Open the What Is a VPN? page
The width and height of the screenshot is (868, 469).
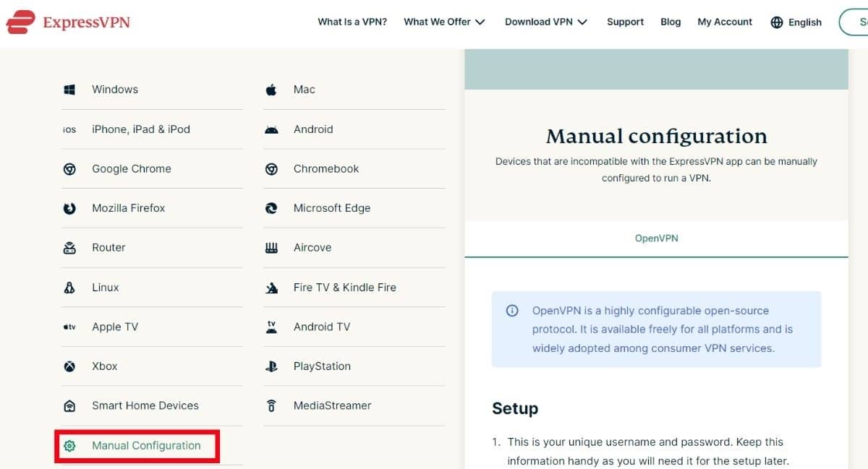pos(352,22)
